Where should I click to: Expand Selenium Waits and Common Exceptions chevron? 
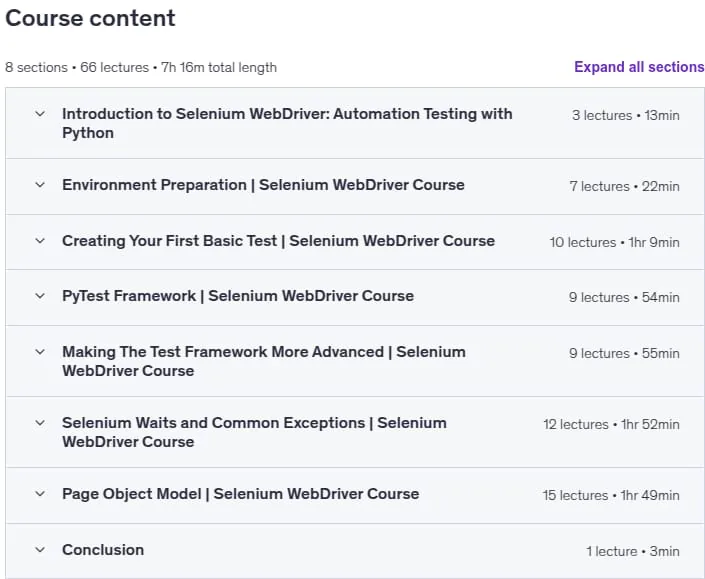[x=40, y=423]
